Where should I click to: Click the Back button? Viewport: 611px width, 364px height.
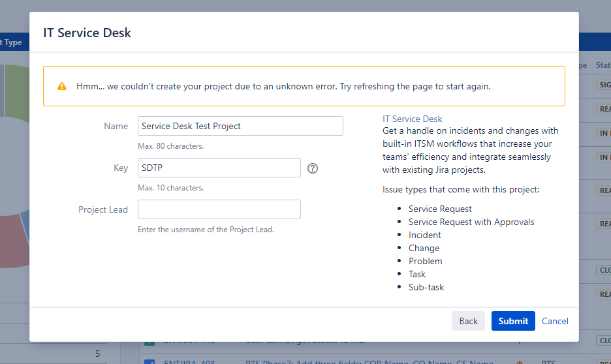469,321
